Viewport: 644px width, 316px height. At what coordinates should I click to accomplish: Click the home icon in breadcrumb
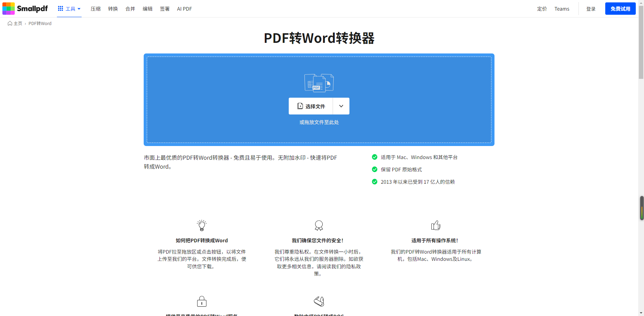(x=10, y=24)
